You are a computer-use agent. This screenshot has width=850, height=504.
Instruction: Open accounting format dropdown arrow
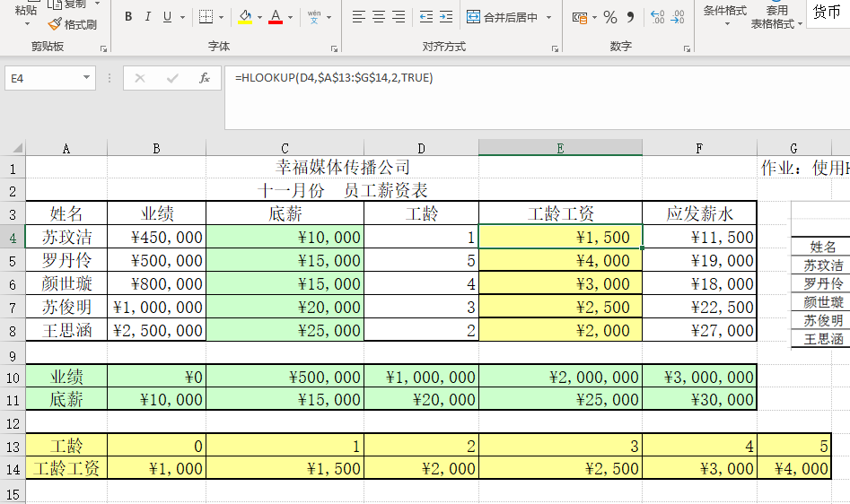[595, 17]
